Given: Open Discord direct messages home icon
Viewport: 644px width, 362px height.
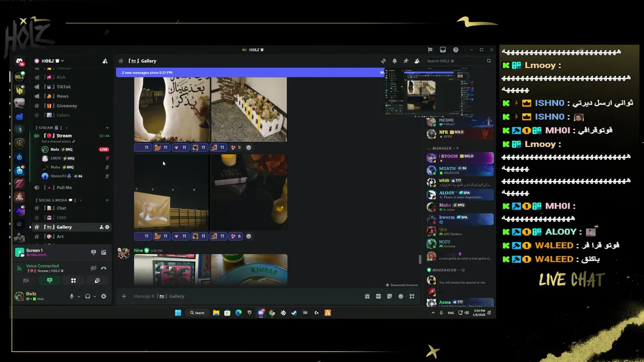Looking at the screenshot, I should click(19, 61).
